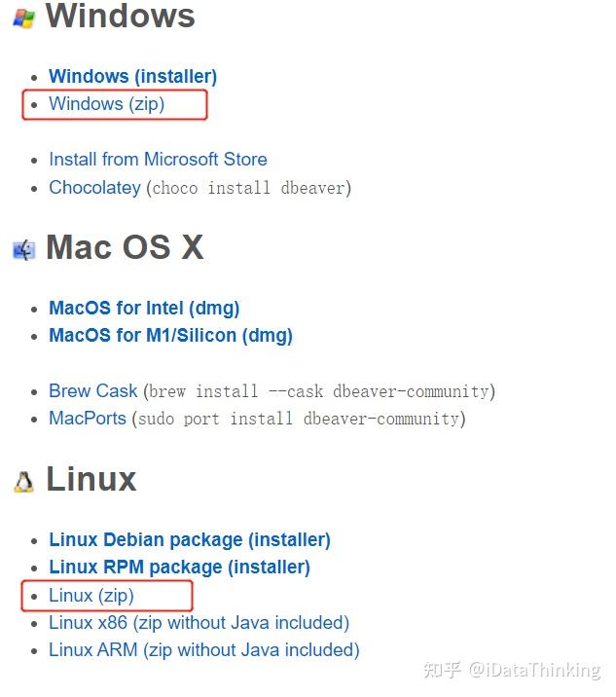Open the Brew Cask link

(x=92, y=391)
